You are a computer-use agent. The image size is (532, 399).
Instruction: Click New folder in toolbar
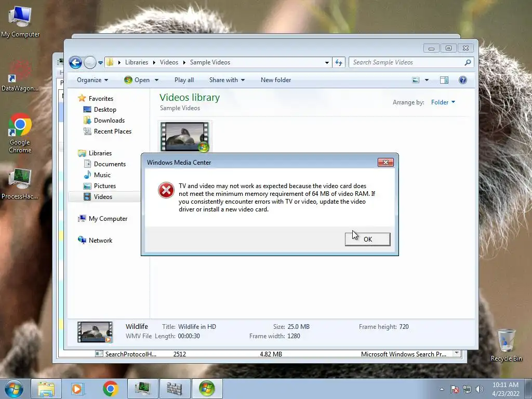coord(276,80)
